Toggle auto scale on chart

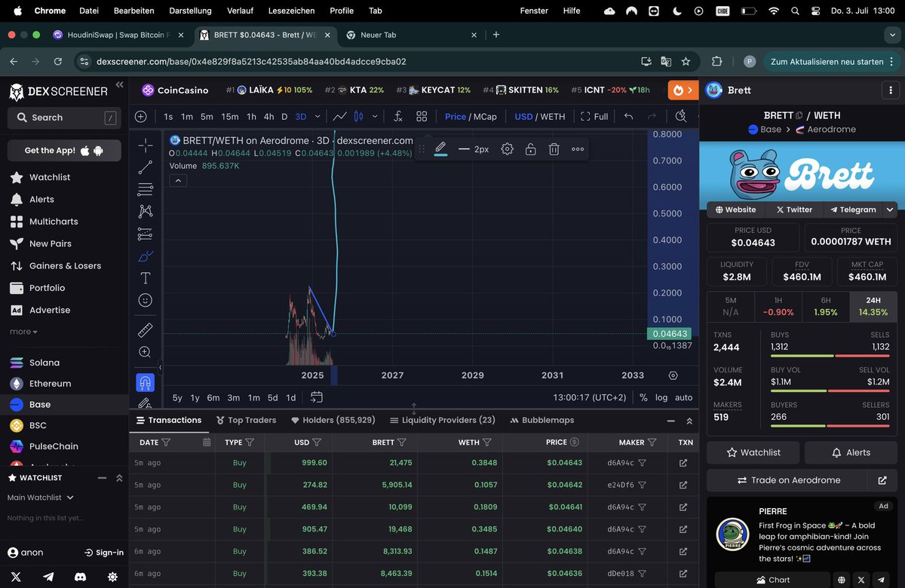[683, 397]
